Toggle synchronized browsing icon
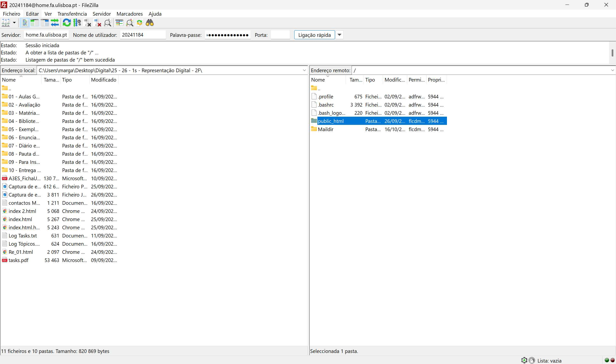Viewport: 616px width, 364px height. click(x=139, y=23)
